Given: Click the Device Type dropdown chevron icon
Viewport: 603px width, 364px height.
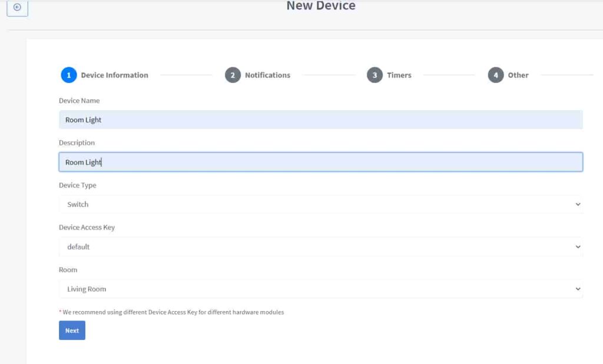Looking at the screenshot, I should (578, 204).
